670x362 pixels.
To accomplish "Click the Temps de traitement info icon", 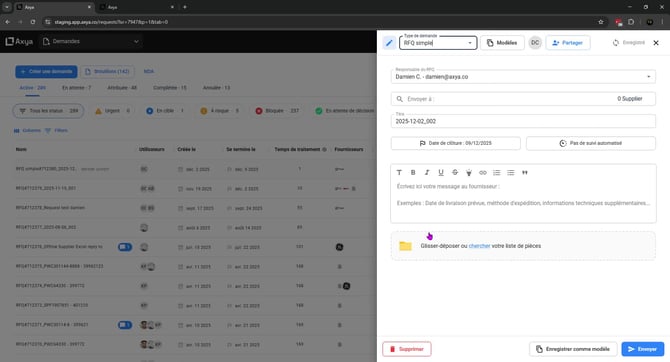I will [324, 150].
